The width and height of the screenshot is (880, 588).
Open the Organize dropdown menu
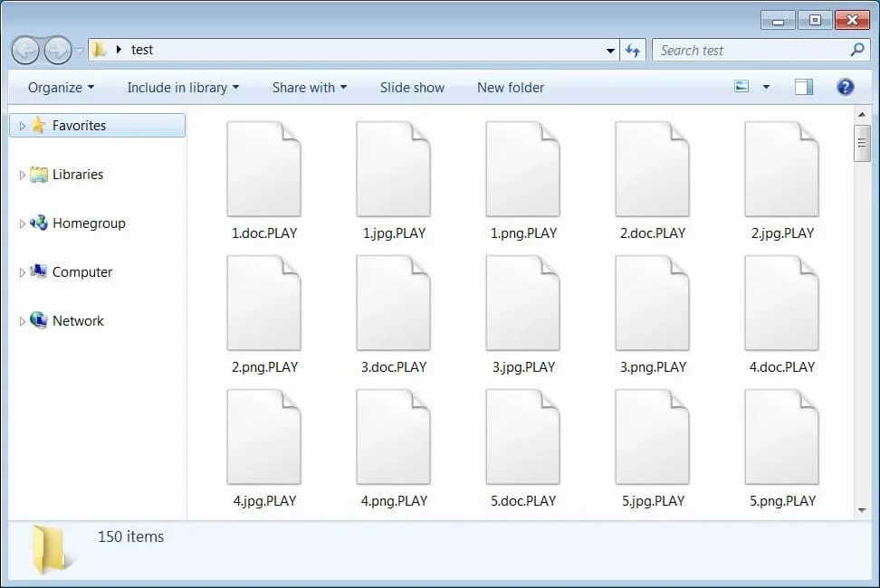[61, 88]
